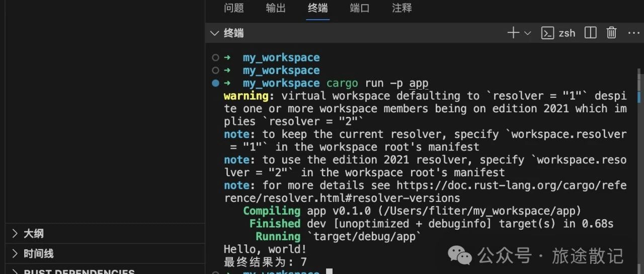Click the 'cargo' command word
644x274 pixels.
(x=342, y=83)
